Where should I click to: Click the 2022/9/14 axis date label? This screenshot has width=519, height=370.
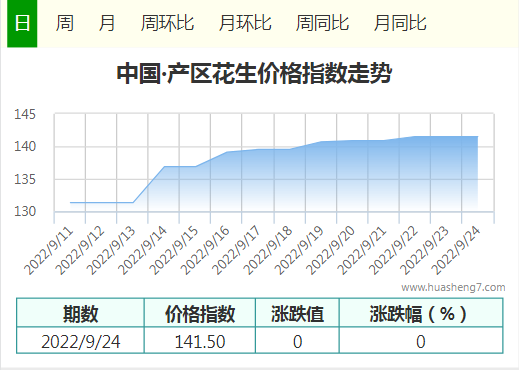click(x=142, y=250)
